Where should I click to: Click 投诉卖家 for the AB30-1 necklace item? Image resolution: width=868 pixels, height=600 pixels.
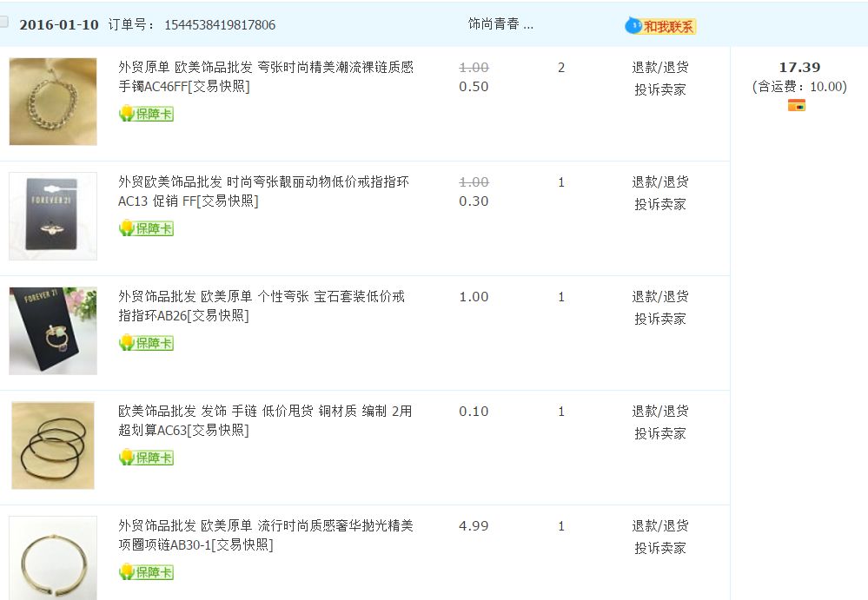click(x=660, y=548)
